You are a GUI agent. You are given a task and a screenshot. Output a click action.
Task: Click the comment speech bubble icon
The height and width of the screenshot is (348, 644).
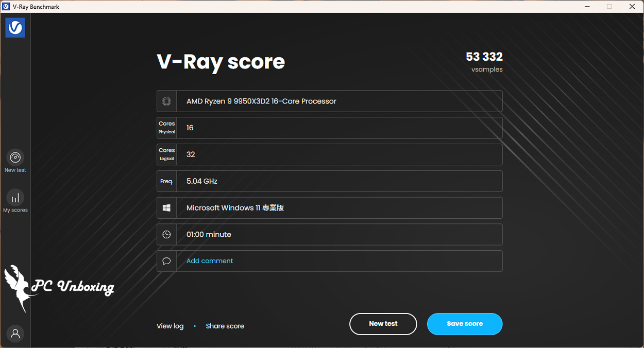tap(166, 261)
